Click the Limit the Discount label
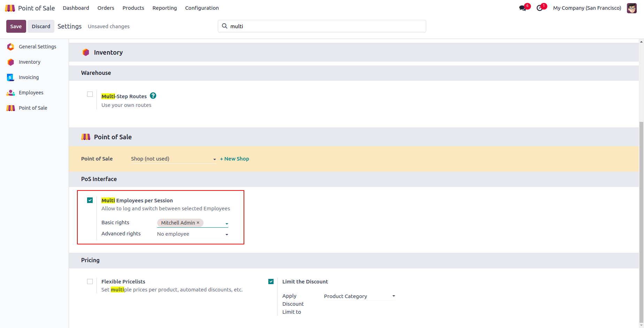 click(305, 282)
